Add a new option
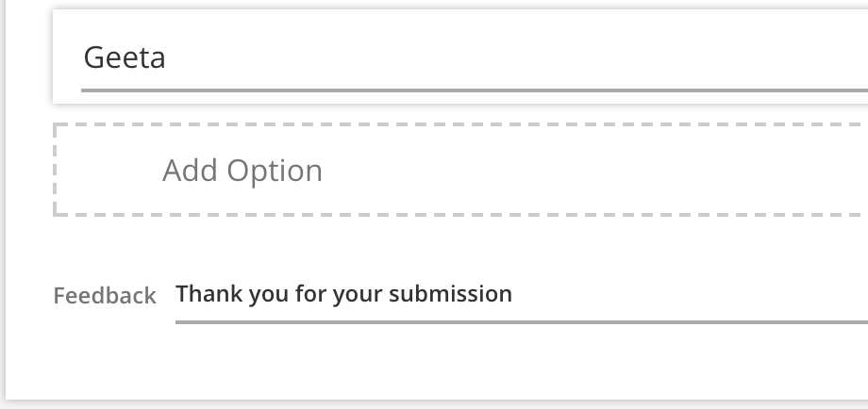The height and width of the screenshot is (409, 868). click(242, 171)
